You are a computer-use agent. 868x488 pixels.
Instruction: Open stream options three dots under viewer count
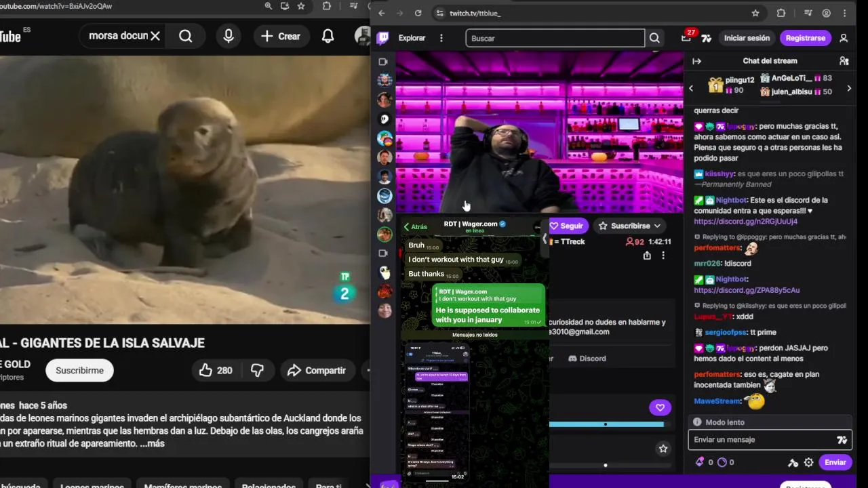click(663, 256)
